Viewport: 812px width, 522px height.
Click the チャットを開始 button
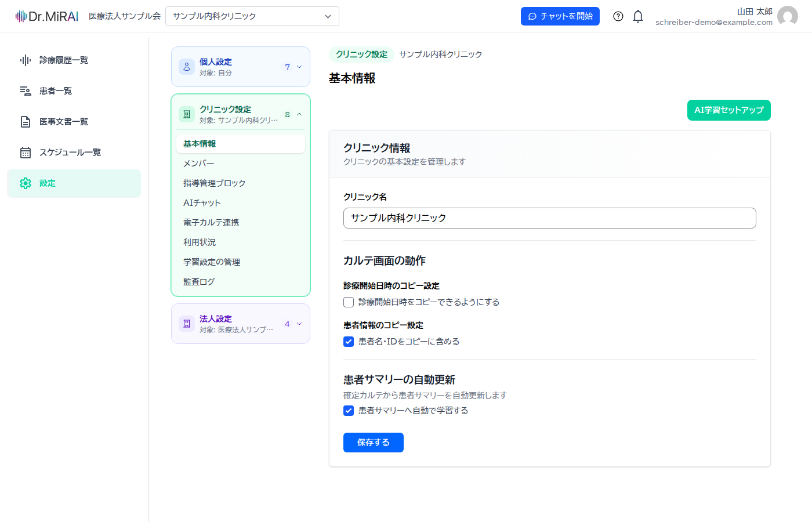tap(560, 16)
